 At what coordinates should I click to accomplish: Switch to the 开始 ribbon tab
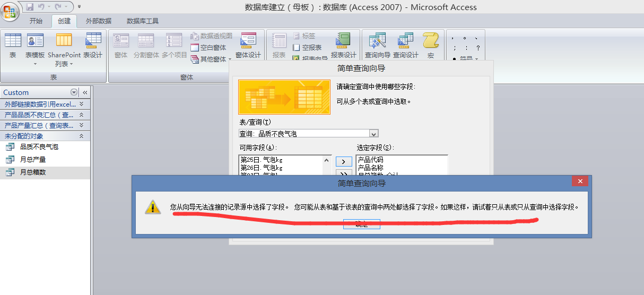point(36,21)
